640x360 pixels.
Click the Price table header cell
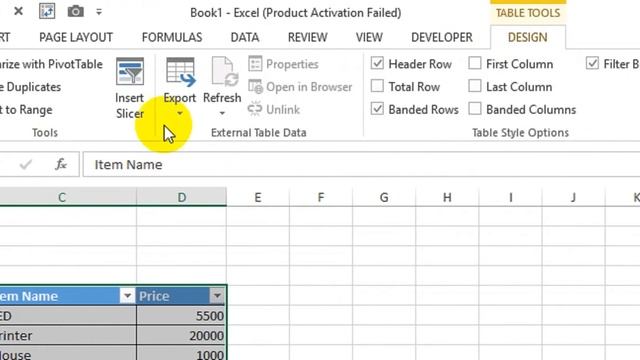[181, 296]
